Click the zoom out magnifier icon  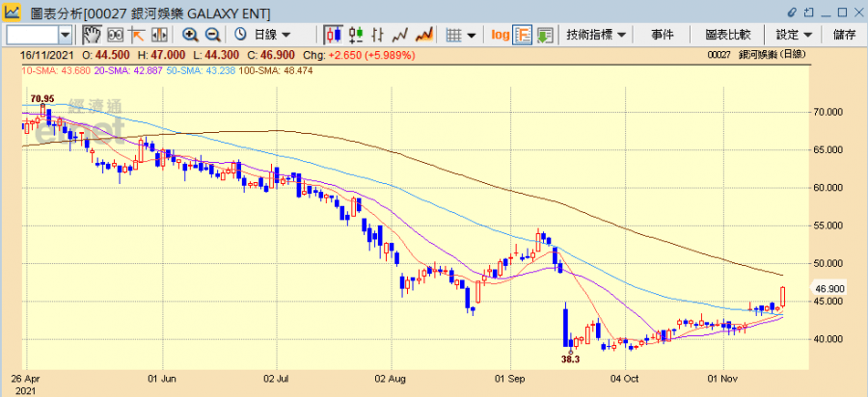click(x=212, y=35)
